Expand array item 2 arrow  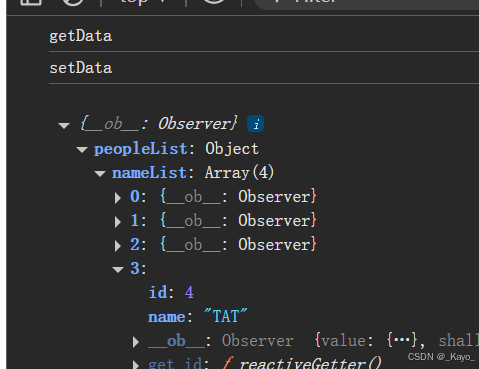pyautogui.click(x=118, y=246)
